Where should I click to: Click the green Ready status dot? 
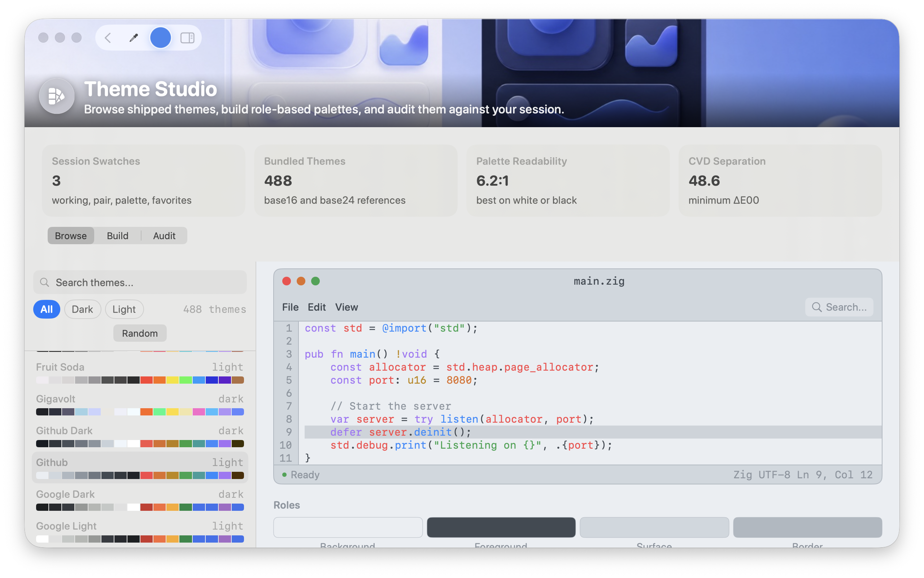coord(284,474)
